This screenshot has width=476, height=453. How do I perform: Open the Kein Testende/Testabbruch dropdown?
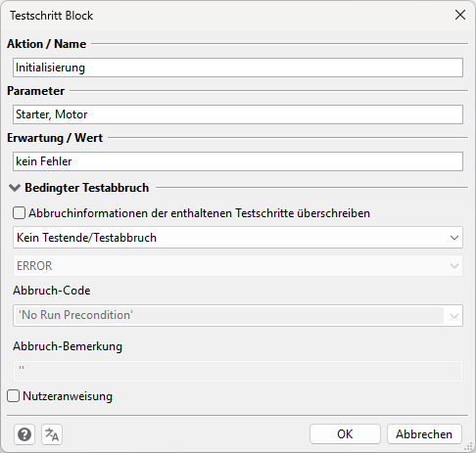[238, 238]
